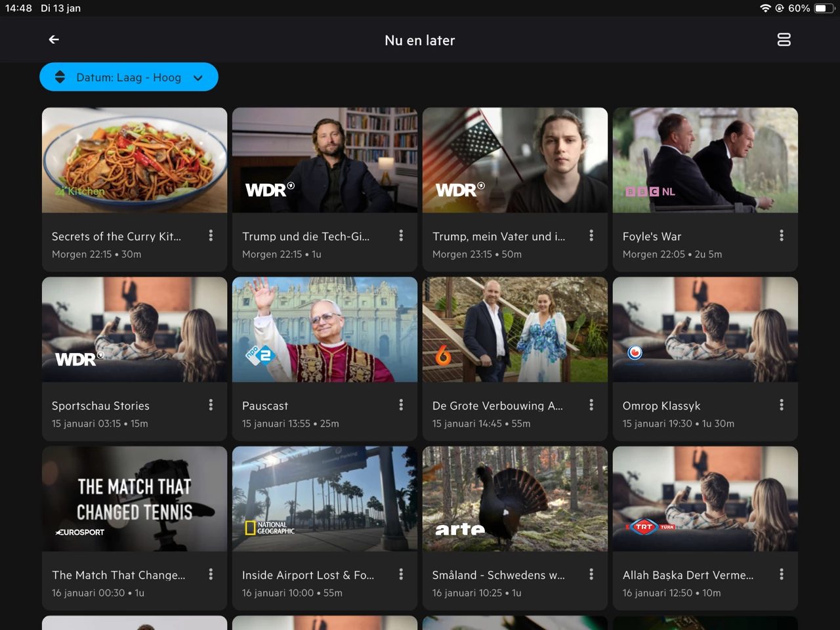The width and height of the screenshot is (840, 630).
Task: Tap the date "Di 13 jan" in status bar
Action: [60, 8]
